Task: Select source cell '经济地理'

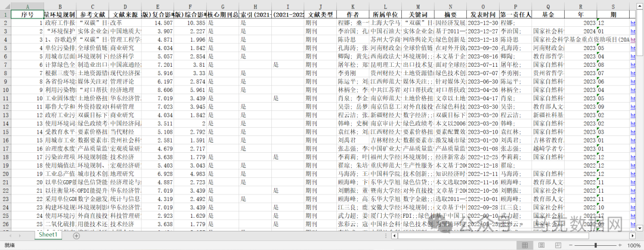Action: pos(125,89)
